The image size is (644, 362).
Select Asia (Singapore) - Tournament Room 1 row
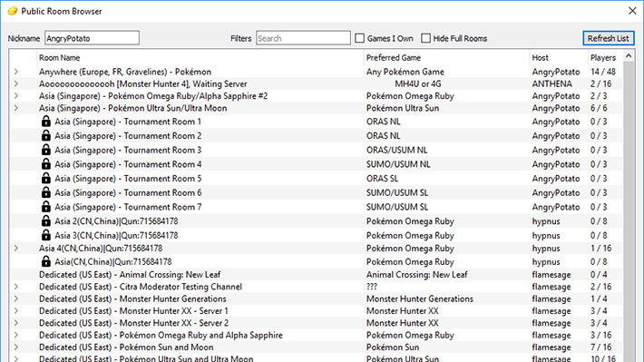[x=316, y=122]
